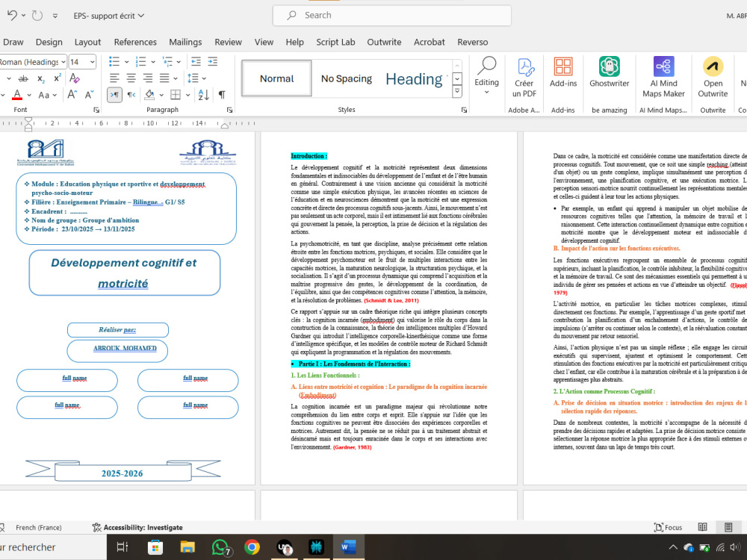Click the Undo arrow icon
747x560 pixels.
(13, 15)
